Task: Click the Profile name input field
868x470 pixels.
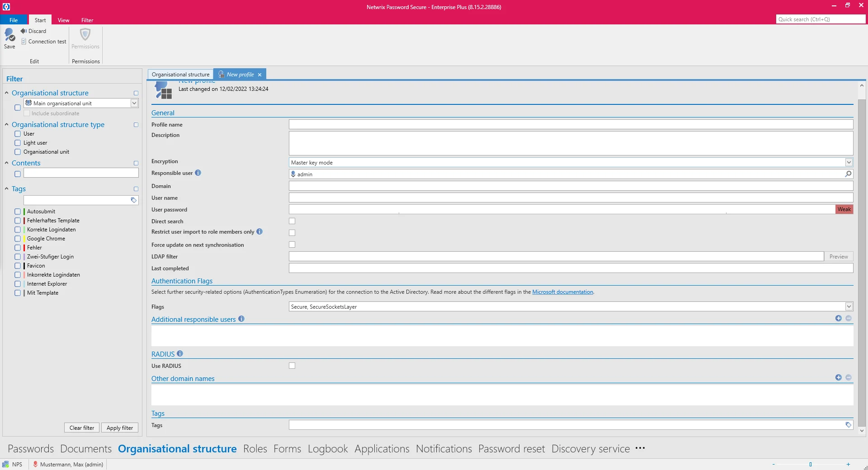Action: 571,124
